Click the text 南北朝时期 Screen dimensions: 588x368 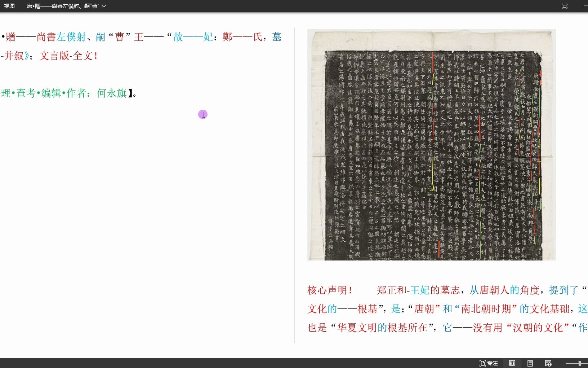click(x=486, y=309)
